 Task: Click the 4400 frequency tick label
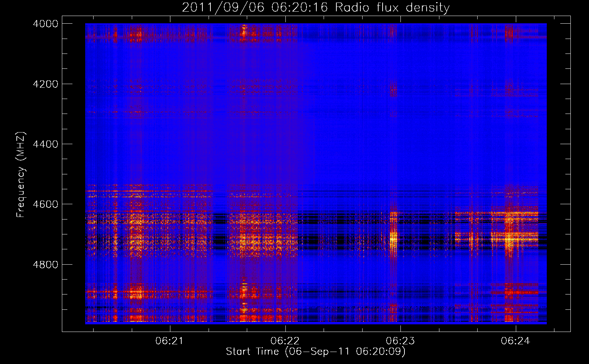tap(46, 144)
